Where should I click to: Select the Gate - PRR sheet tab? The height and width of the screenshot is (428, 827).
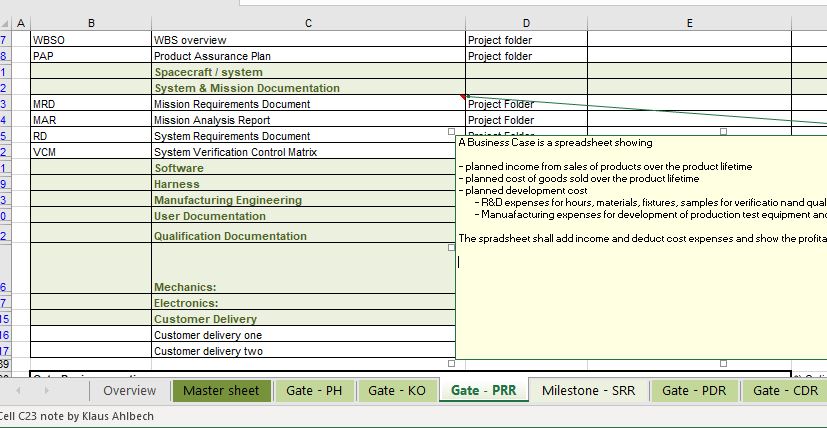(x=484, y=391)
